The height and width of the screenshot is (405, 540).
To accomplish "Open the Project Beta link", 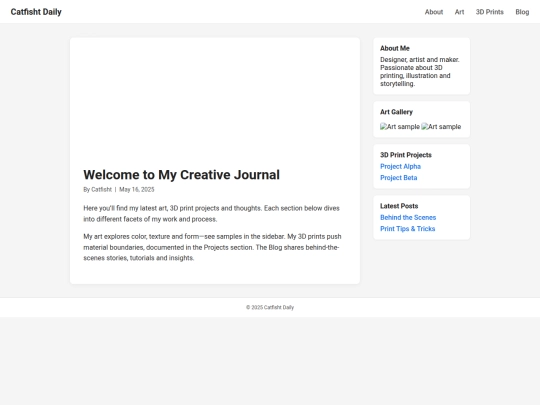I will coord(398,178).
